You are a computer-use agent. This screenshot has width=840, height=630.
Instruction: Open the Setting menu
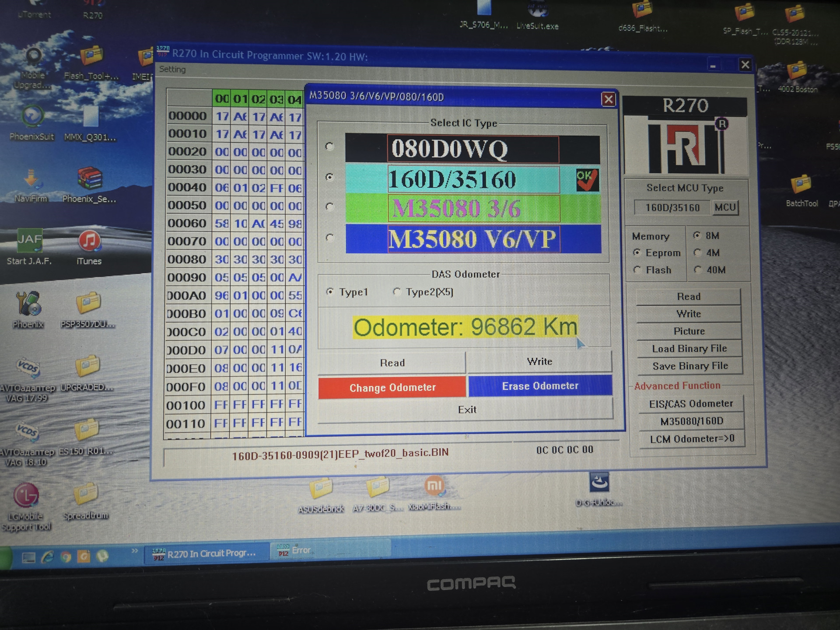click(172, 69)
